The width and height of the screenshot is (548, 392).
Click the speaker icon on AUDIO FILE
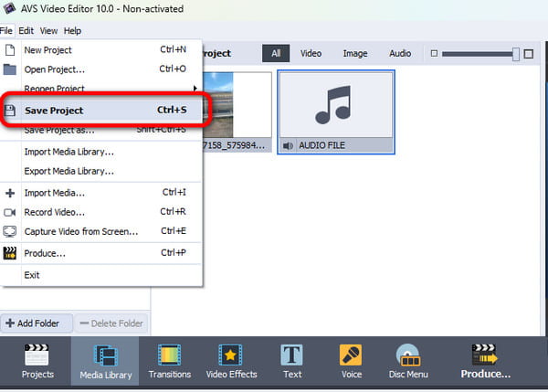(x=288, y=145)
